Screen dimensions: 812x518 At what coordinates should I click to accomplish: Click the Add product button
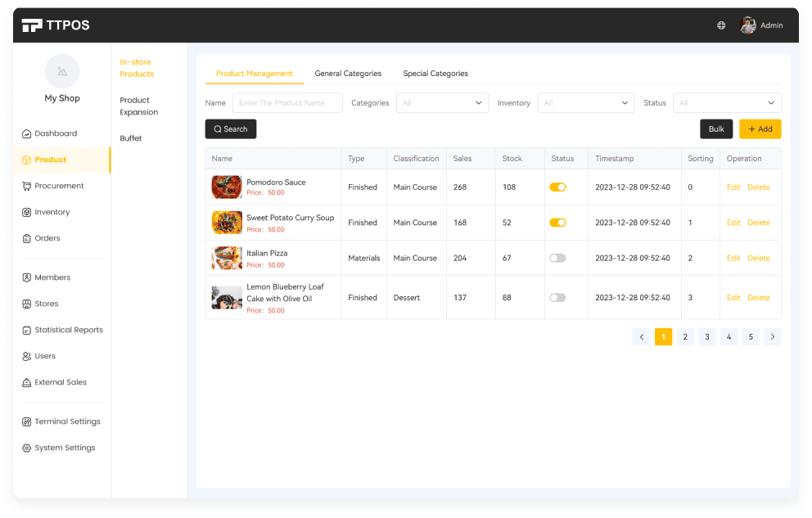760,129
